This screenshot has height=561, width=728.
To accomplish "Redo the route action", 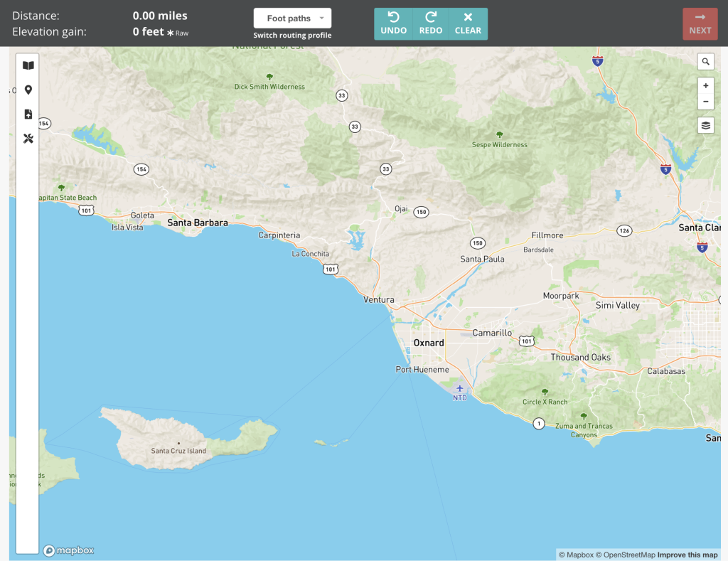I will (x=431, y=23).
